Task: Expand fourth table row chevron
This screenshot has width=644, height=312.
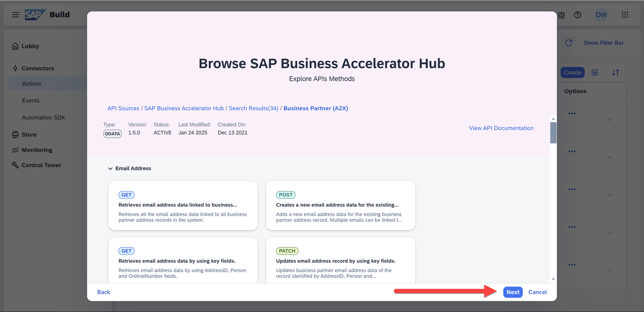Action: pos(610,233)
